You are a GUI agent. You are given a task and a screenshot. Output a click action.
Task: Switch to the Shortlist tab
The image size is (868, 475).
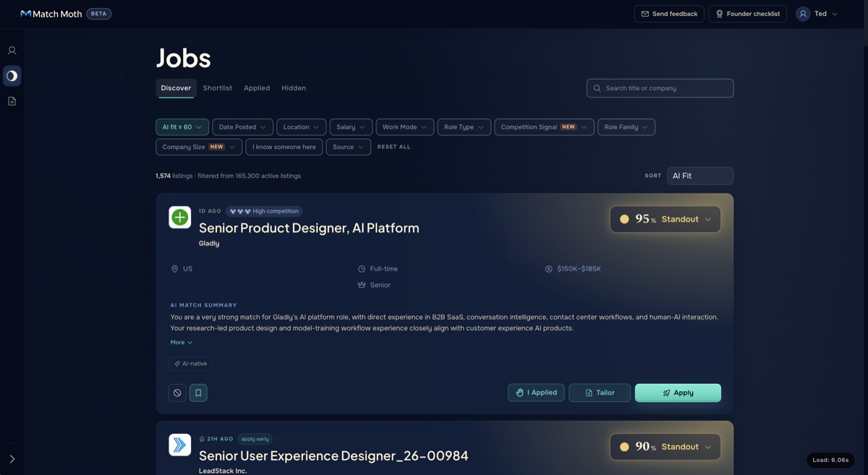[218, 88]
